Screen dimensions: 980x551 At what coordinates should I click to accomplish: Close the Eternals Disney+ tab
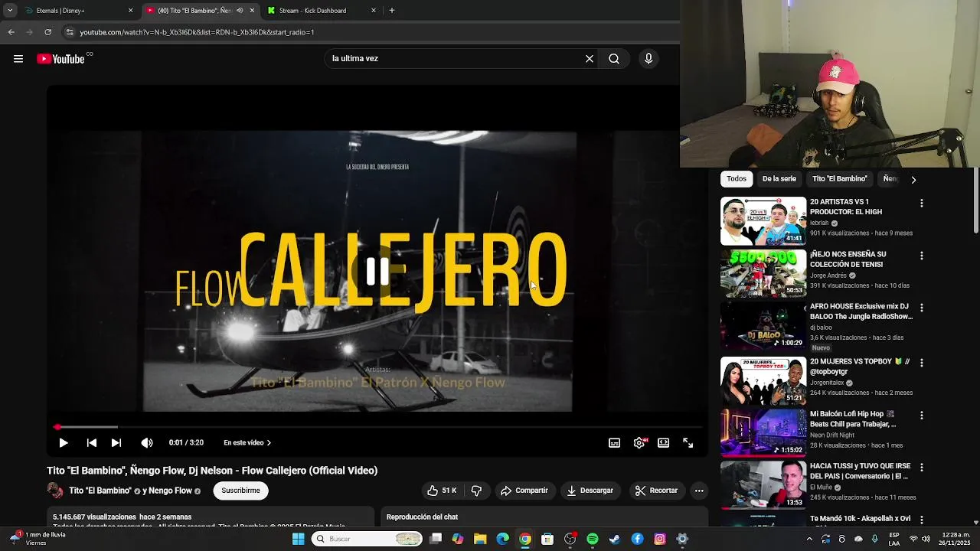coord(130,11)
